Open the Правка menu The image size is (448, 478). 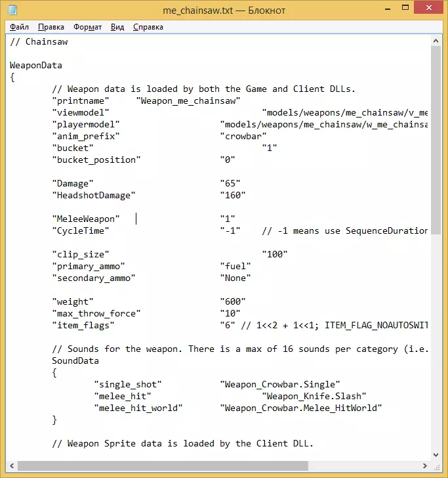tap(51, 27)
